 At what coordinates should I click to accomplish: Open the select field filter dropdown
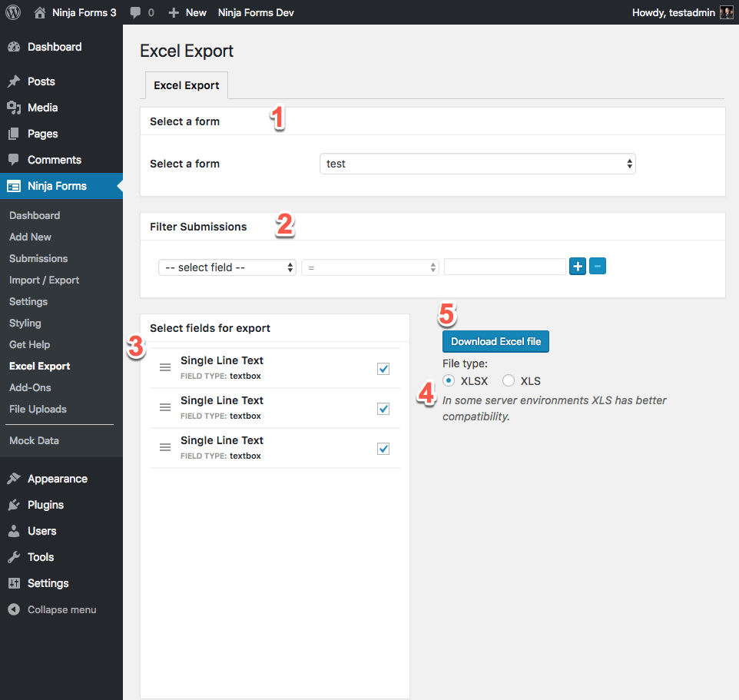coord(227,266)
